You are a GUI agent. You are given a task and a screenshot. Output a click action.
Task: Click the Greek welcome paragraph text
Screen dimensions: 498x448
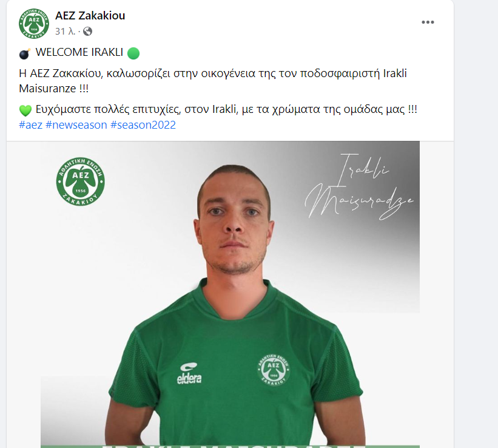click(213, 81)
